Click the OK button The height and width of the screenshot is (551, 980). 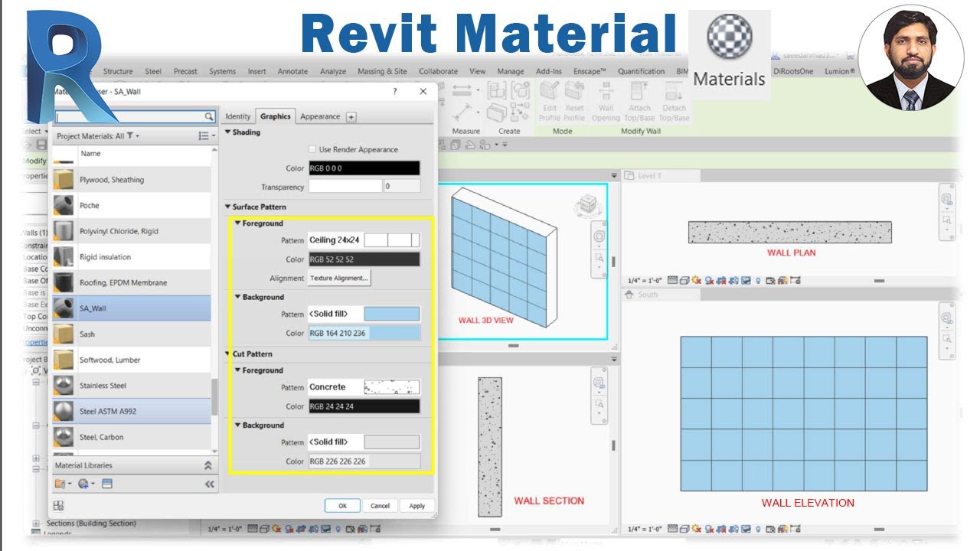[x=342, y=506]
